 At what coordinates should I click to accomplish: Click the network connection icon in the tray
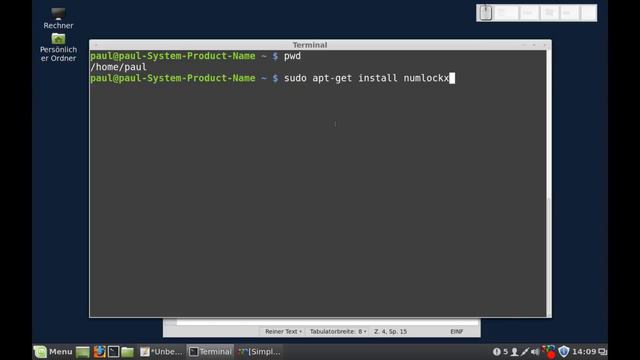point(524,351)
